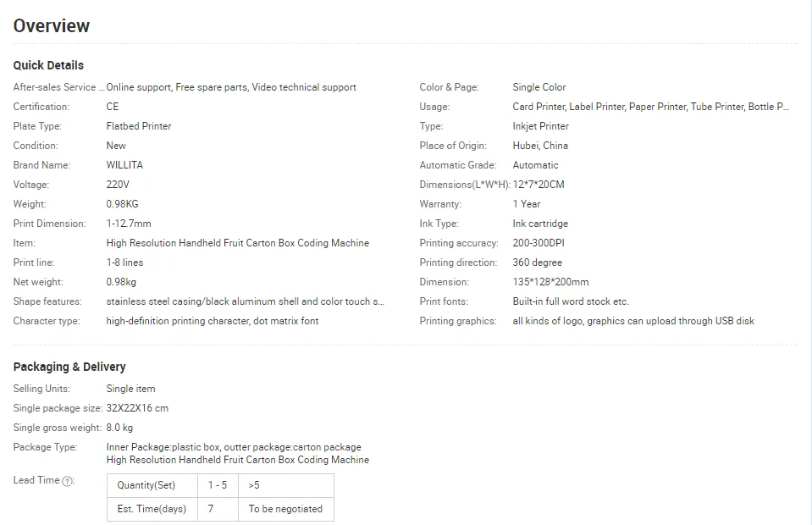Viewport: 812px width, 525px height.
Task: Click the Printing graphics value about USB disk upload
Action: (633, 321)
